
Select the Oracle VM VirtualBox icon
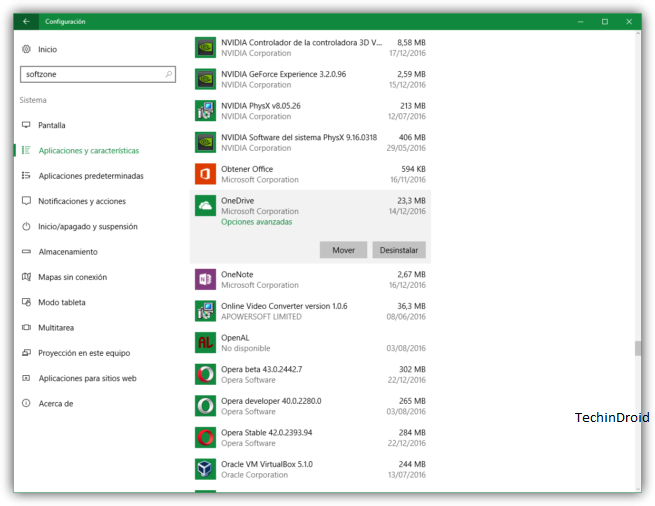click(x=205, y=469)
